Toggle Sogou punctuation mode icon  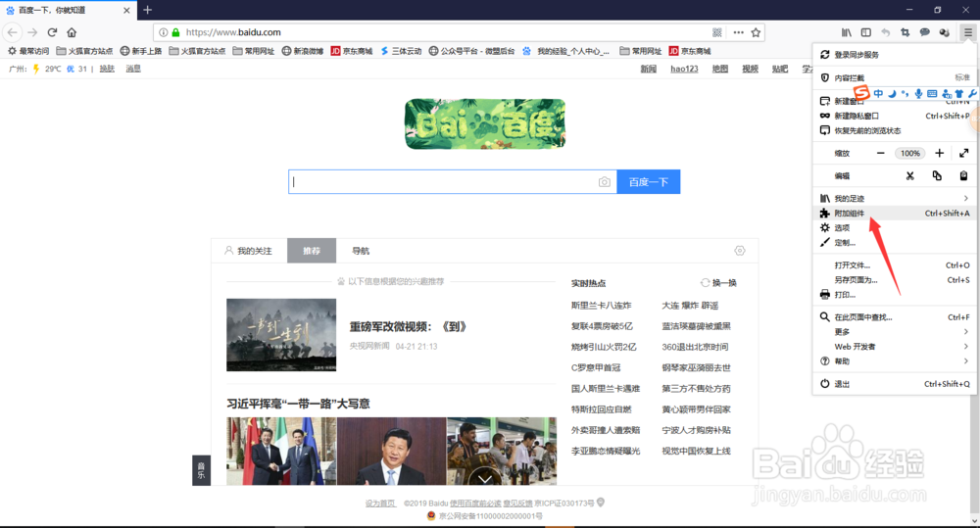(905, 94)
